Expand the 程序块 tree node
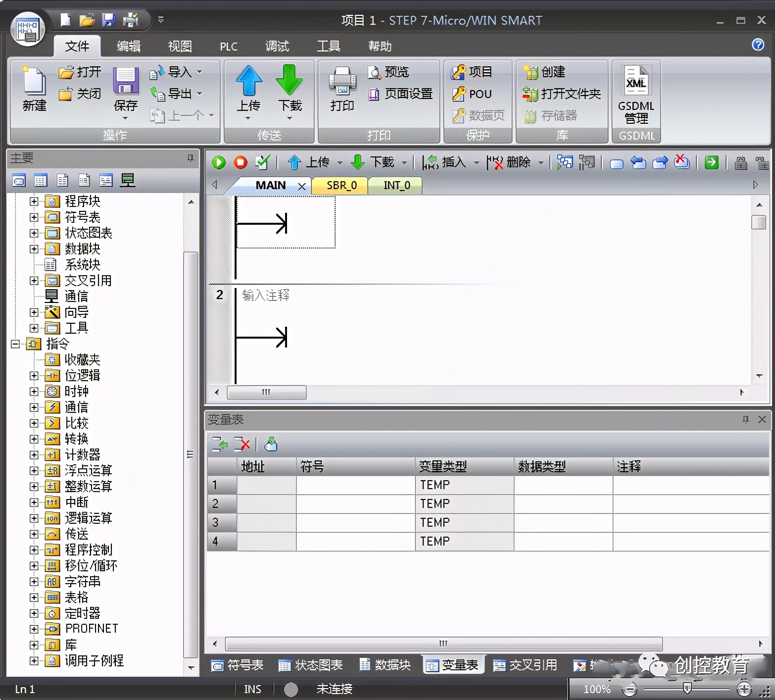Screen dimensions: 775x700 [x=34, y=201]
